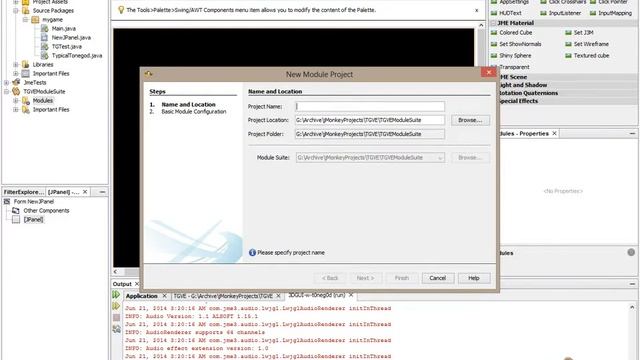
Task: Switch to the JDGUI-w-tonegod (run) tab
Action: [x=317, y=295]
